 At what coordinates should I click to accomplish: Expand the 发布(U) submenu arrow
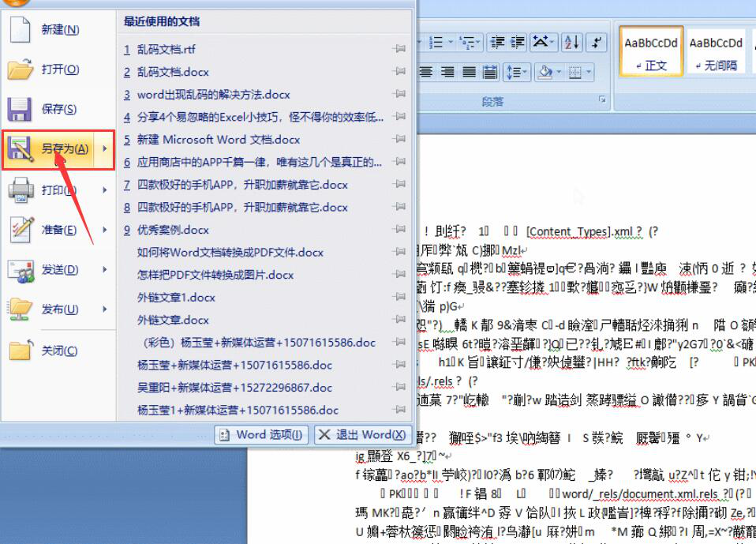(x=105, y=310)
